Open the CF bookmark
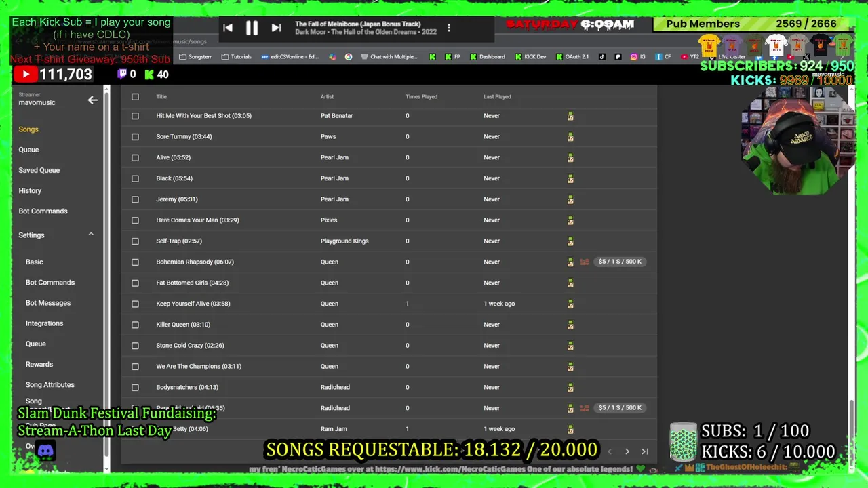Screen dimensions: 868x488 (663, 57)
